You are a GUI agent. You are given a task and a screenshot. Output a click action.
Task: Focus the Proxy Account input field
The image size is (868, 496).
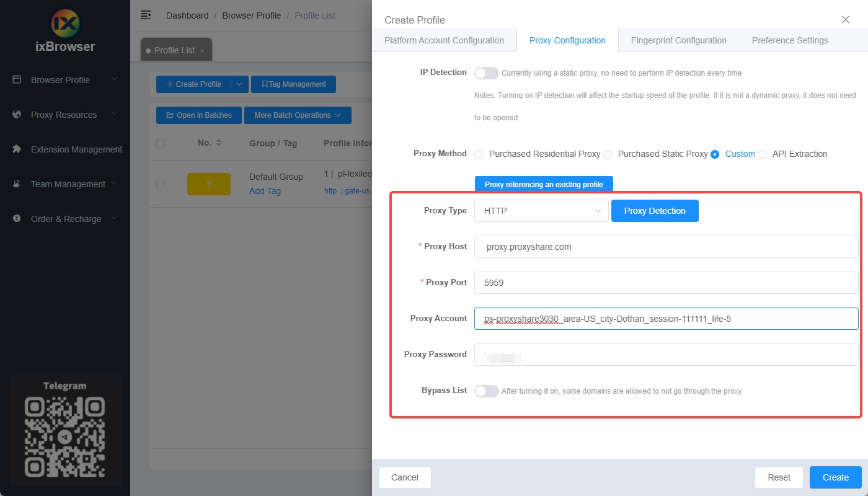tap(666, 319)
